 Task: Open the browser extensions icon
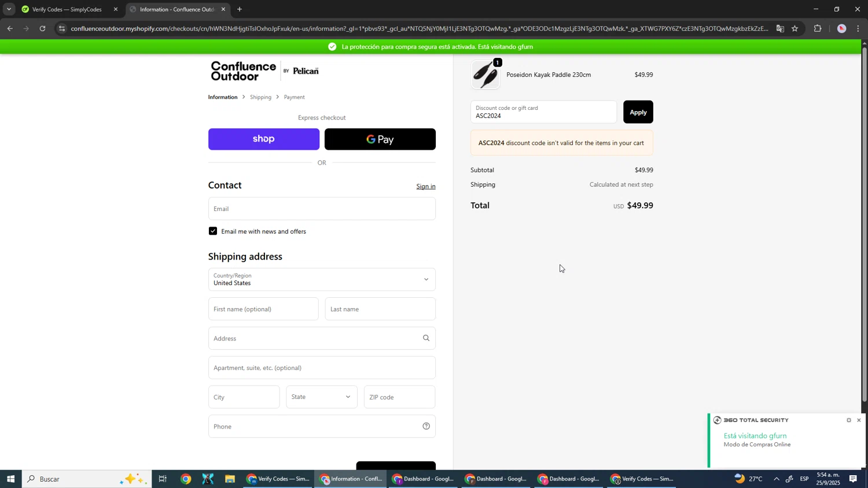pyautogui.click(x=818, y=28)
